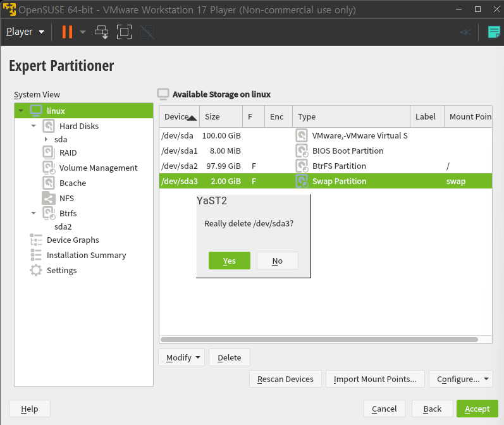Open Settings in System View
This screenshot has height=425, width=504.
(x=62, y=270)
